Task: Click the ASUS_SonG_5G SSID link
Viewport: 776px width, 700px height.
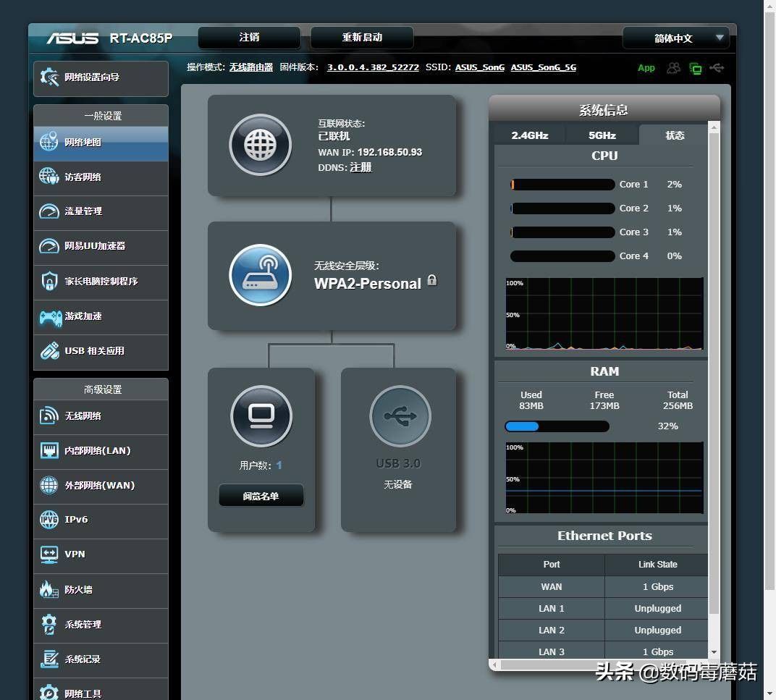Action: coord(544,67)
